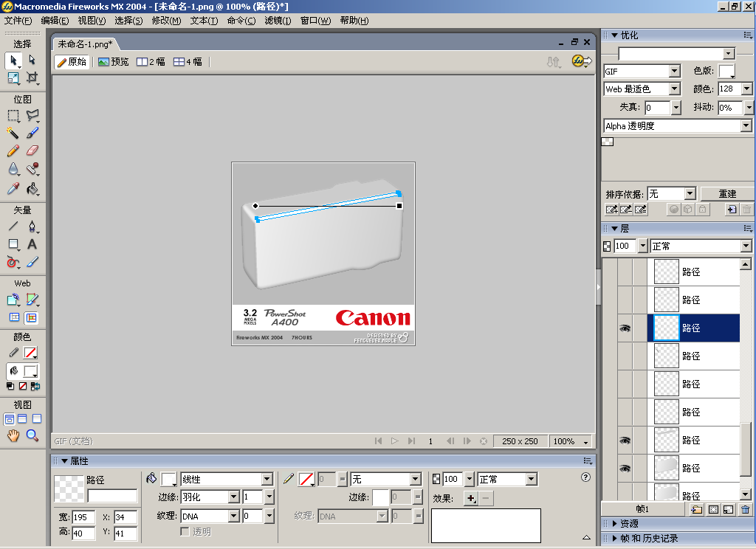Click the Quick Export button
Viewport: 756px width, 549px height.
coord(582,61)
